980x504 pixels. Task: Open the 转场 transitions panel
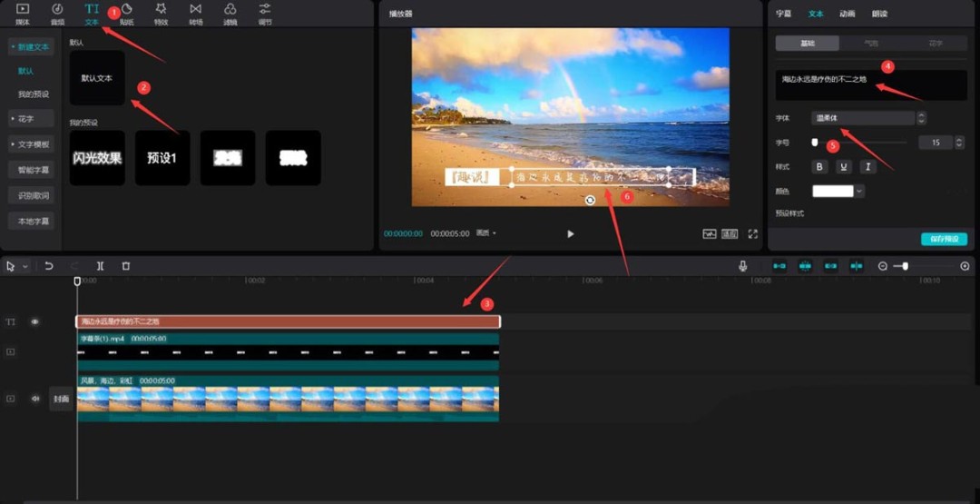[195, 13]
